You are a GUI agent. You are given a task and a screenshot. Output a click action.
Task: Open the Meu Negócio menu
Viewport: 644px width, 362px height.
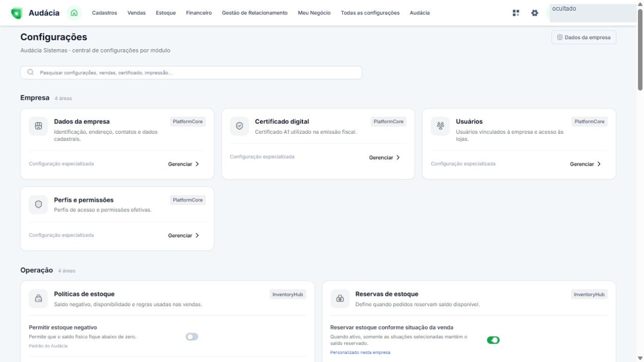[x=314, y=13]
